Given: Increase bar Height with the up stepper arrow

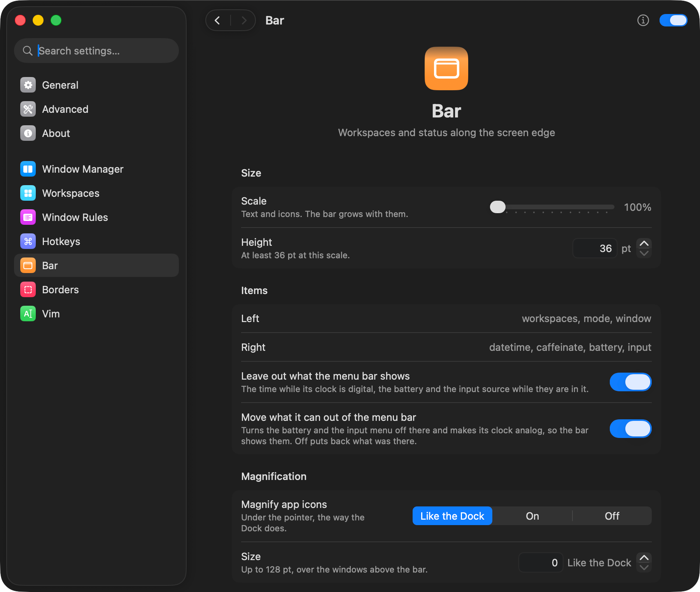Looking at the screenshot, I should coord(644,243).
